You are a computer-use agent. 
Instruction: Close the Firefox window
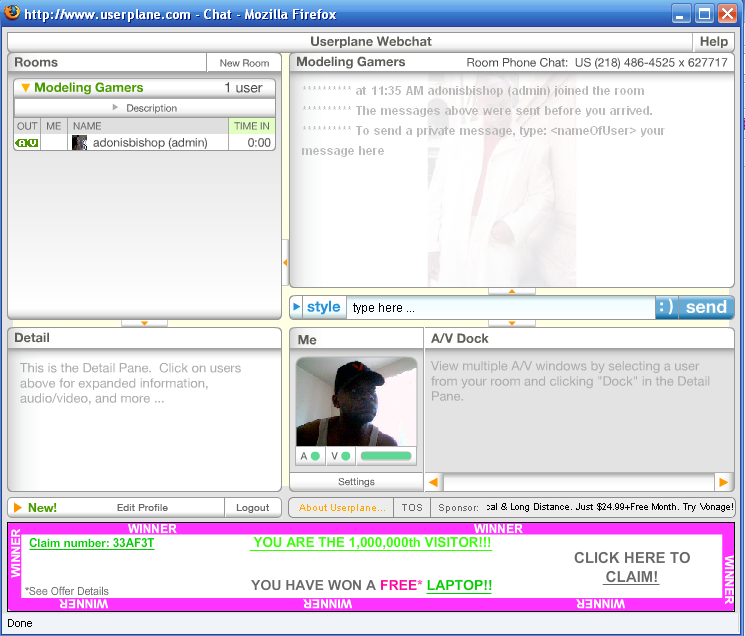pos(727,14)
